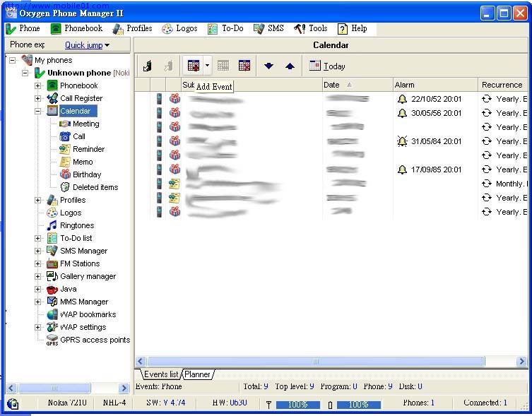Open the Add Event dropdown arrow

(207, 66)
